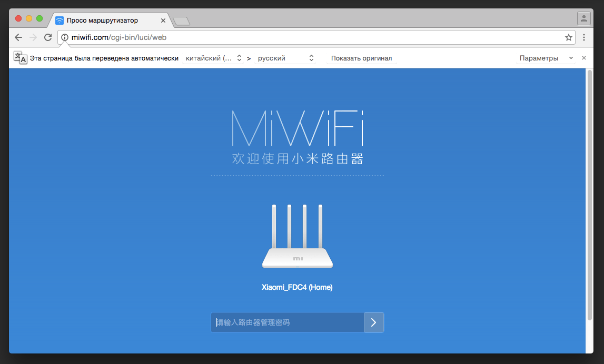Click Показать оригинал button
The width and height of the screenshot is (604, 364).
pos(361,58)
